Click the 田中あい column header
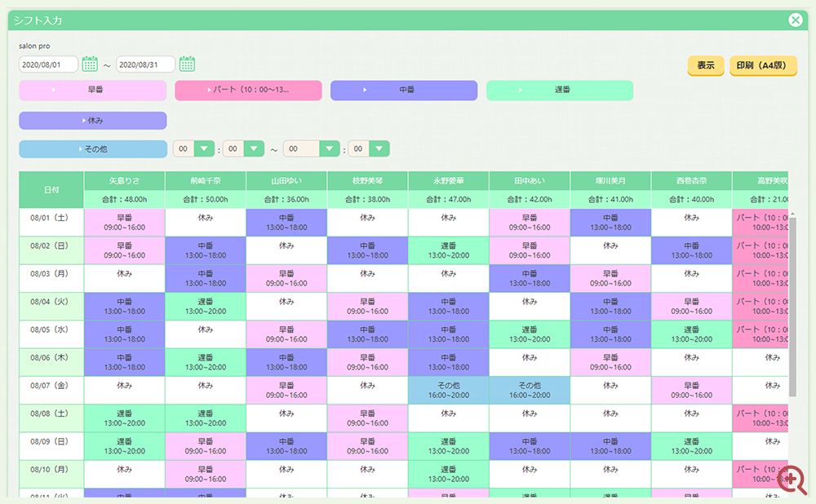Screen dimensions: 816x504 pos(530,180)
